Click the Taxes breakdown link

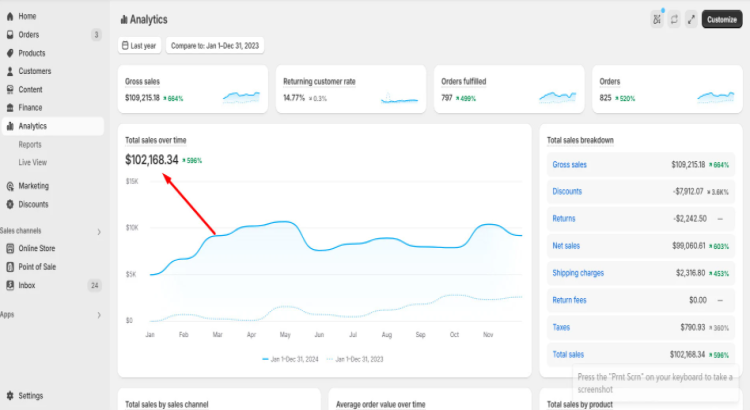(561, 328)
